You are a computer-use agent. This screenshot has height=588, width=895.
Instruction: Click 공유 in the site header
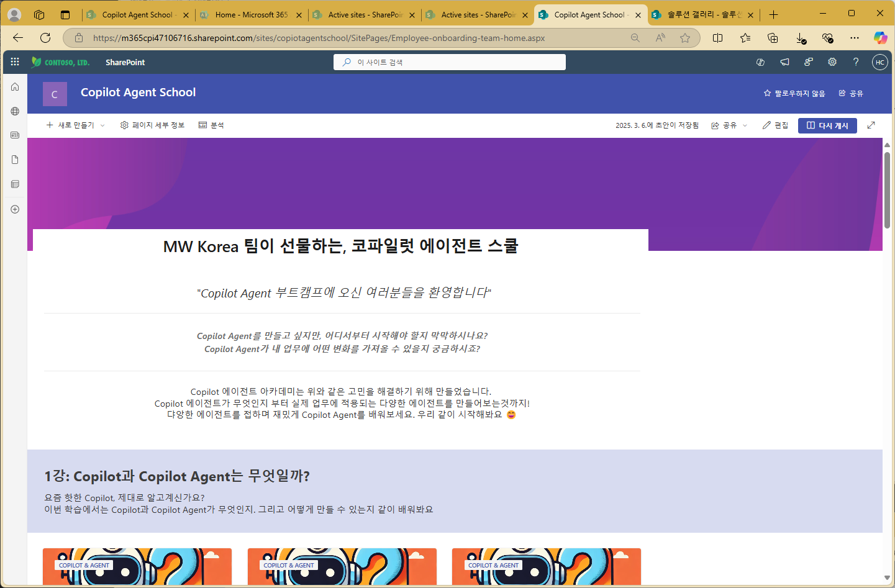(x=851, y=93)
